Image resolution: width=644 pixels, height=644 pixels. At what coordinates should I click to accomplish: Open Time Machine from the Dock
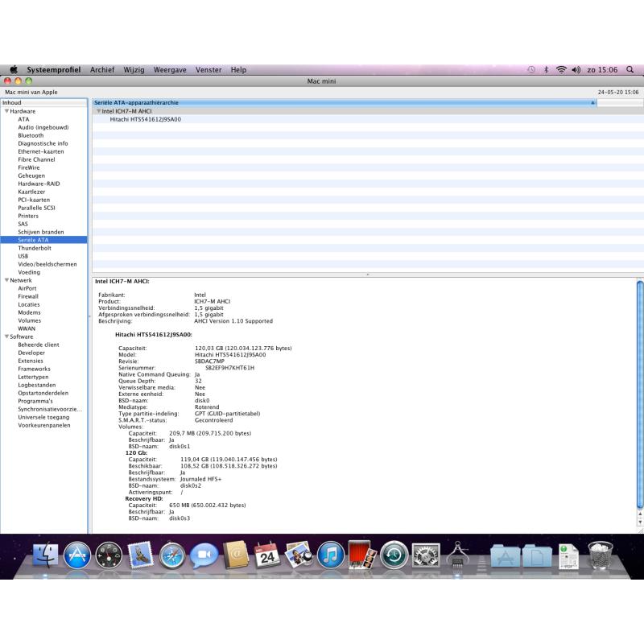[x=394, y=555]
